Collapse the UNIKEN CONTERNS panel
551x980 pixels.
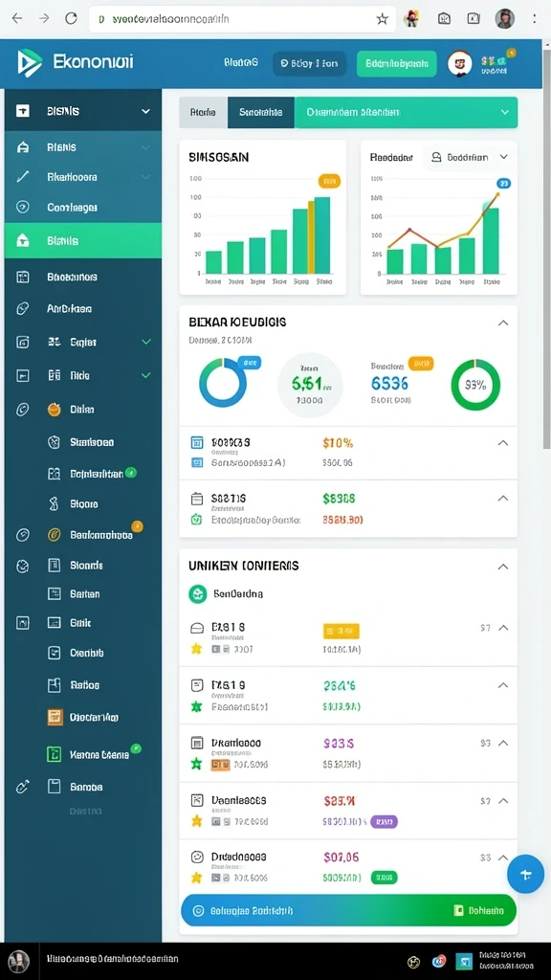point(502,567)
